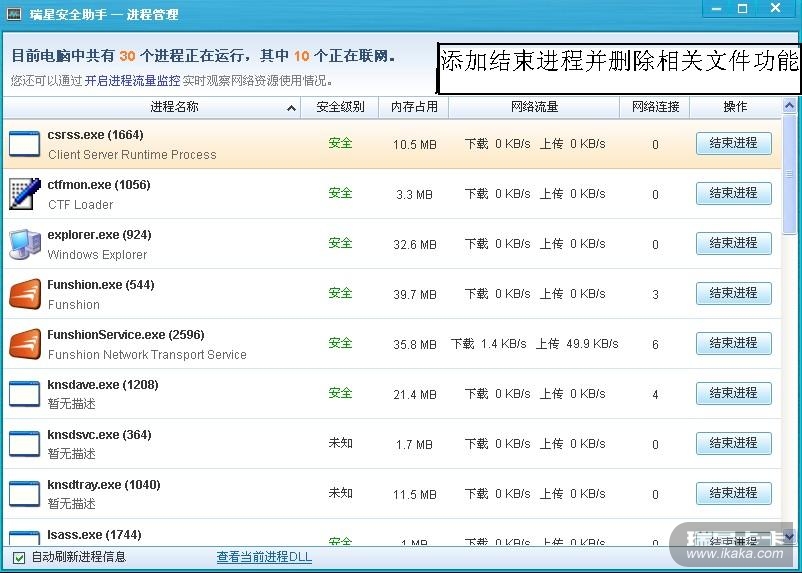Click 35.8 MB memory value
This screenshot has width=802, height=573.
pos(415,345)
